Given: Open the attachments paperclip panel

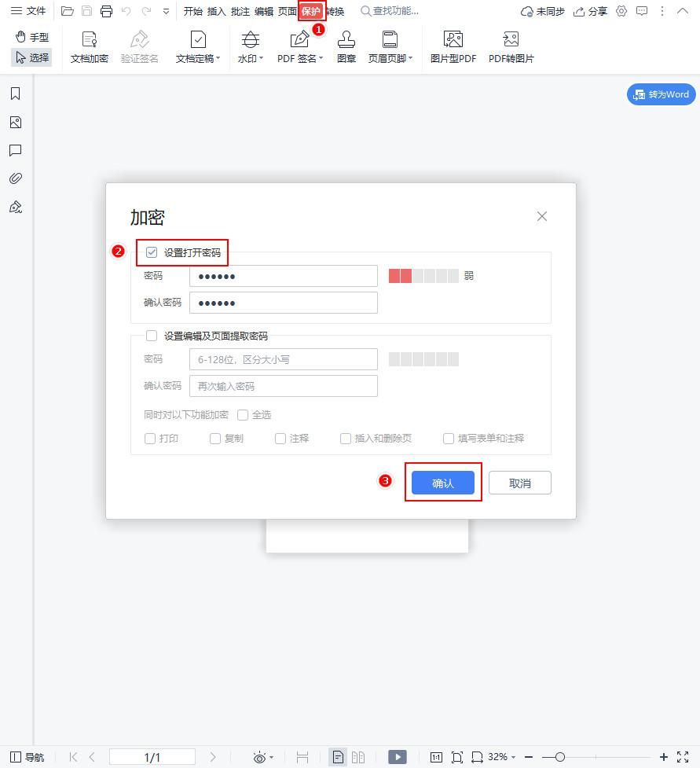Looking at the screenshot, I should pos(15,178).
